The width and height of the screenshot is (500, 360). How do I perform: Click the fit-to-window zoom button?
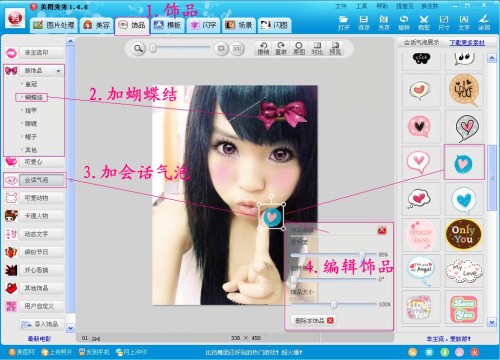click(221, 49)
